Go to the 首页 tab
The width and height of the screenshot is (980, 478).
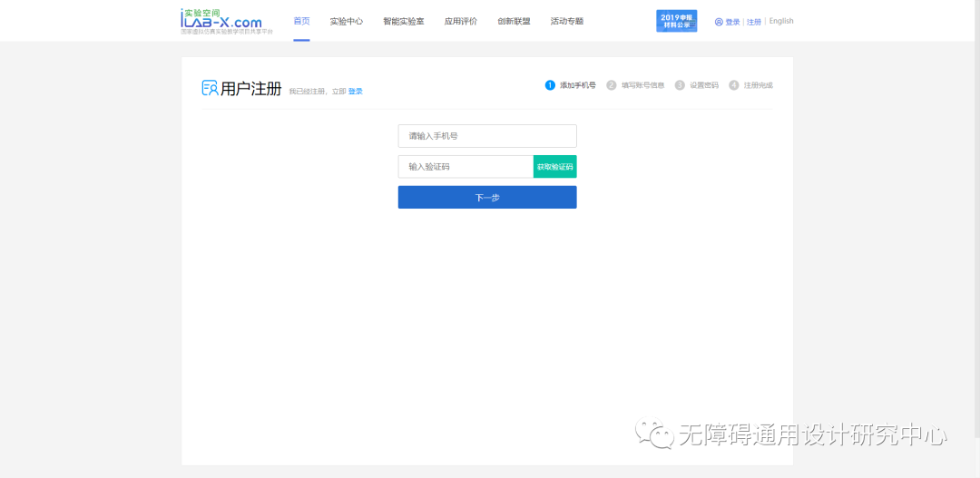tap(301, 21)
